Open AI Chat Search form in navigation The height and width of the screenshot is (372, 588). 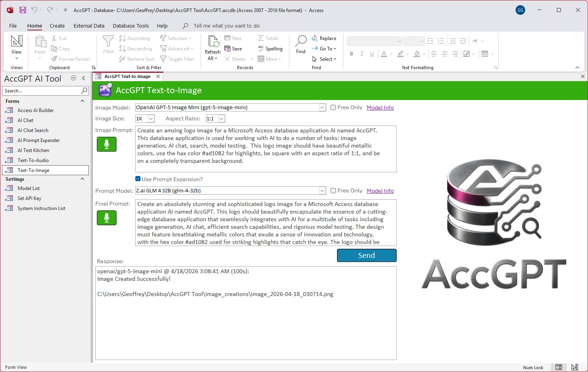click(33, 130)
